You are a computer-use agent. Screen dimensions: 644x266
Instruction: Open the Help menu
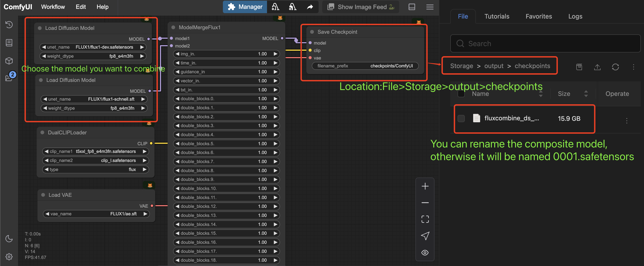[x=103, y=7]
